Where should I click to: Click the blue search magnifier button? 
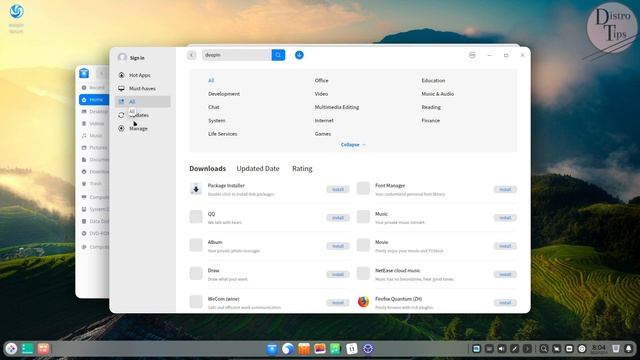(x=278, y=55)
